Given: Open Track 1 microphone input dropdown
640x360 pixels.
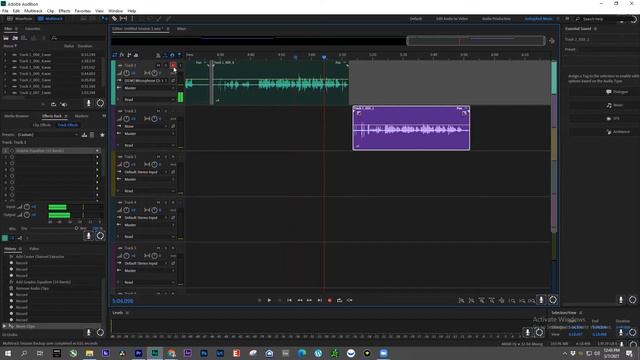Looking at the screenshot, I should coord(146,81).
